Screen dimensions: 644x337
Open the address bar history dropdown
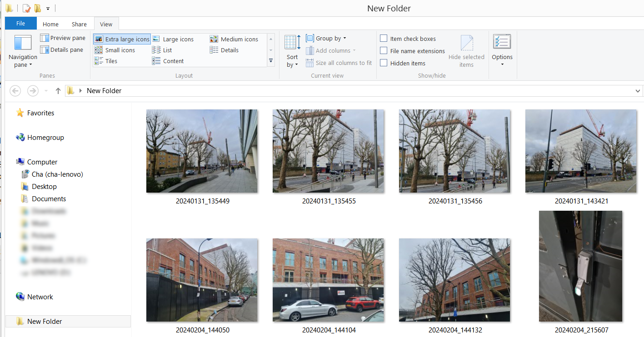click(638, 91)
